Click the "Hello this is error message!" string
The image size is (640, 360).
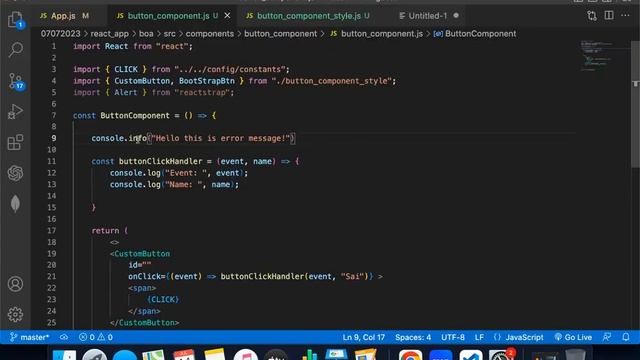pos(221,138)
